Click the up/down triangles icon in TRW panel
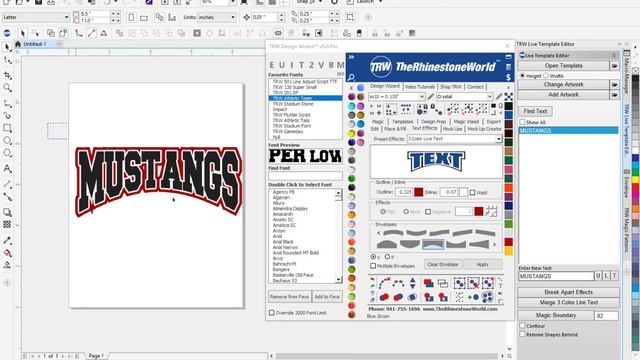 pos(413,283)
